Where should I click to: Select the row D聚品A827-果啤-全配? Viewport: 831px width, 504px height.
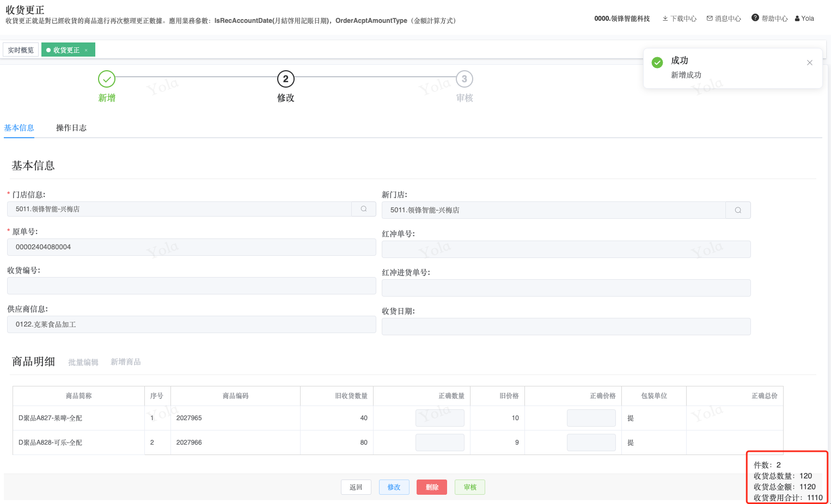click(398, 418)
